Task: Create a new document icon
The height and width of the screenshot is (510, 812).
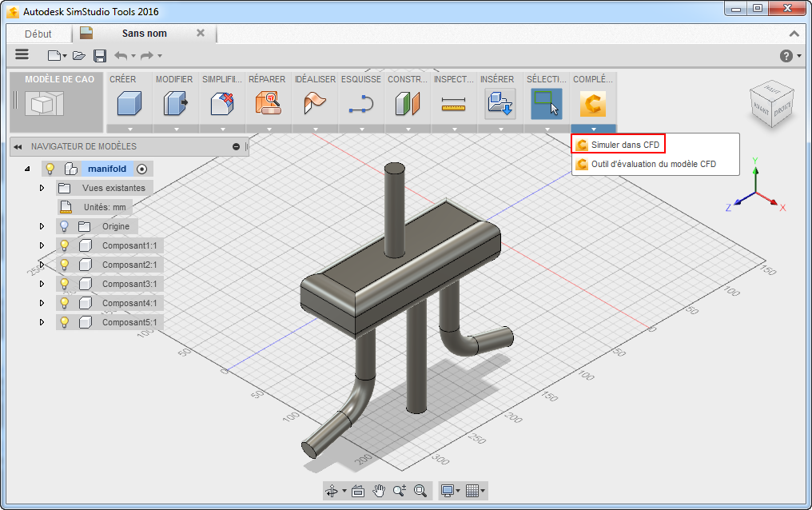Action: (x=54, y=55)
